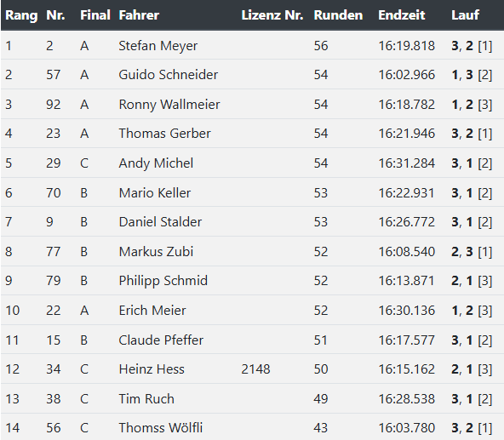Select the Endzeit column header

(x=402, y=15)
